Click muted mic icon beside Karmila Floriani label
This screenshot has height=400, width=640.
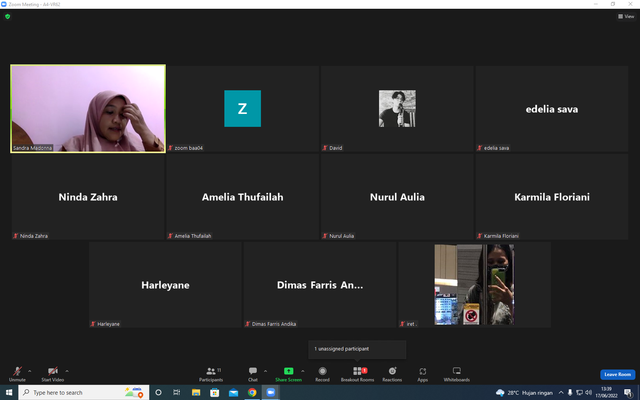[480, 236]
